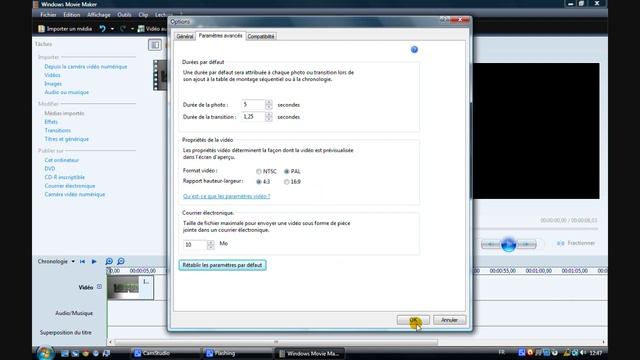This screenshot has height=360, width=640.
Task: Click the Import media icon
Action: [41, 29]
